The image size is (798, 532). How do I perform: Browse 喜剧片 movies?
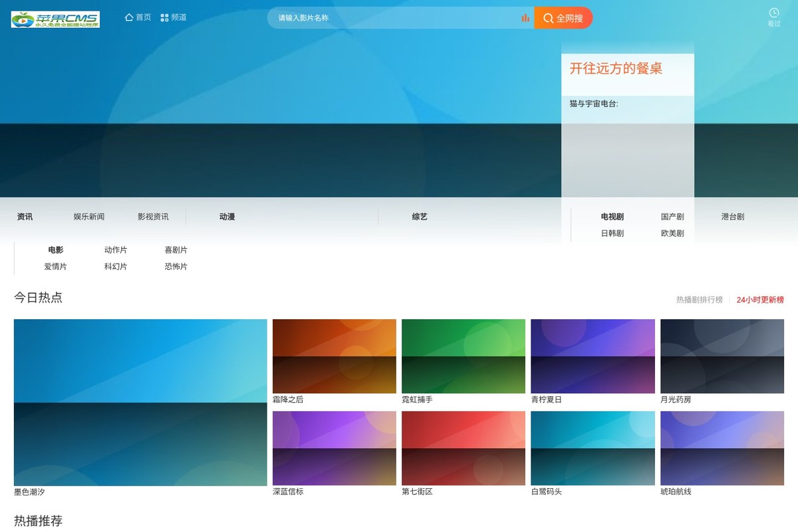click(176, 250)
